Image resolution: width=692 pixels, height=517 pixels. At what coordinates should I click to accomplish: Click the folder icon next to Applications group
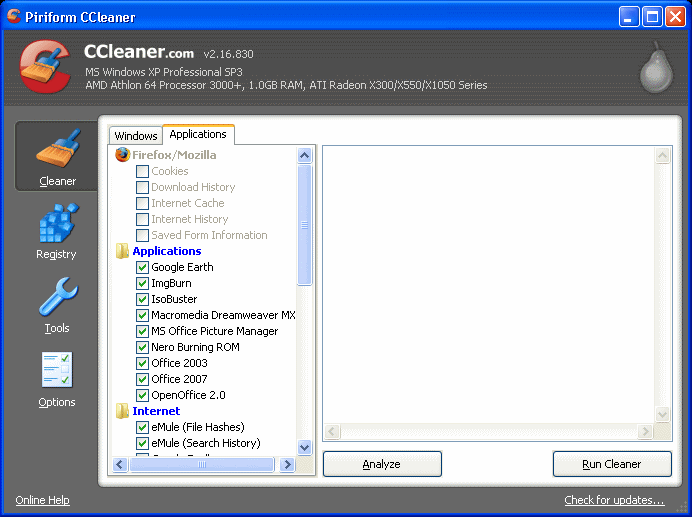point(122,251)
